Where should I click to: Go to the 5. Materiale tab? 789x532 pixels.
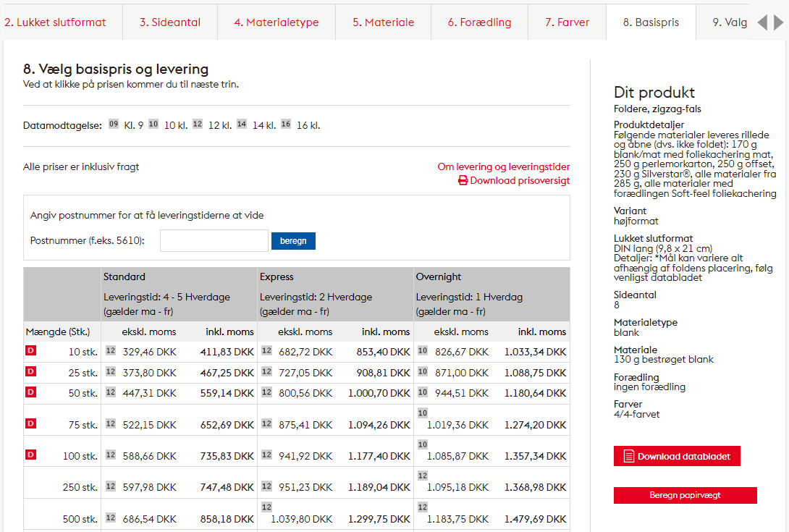383,22
